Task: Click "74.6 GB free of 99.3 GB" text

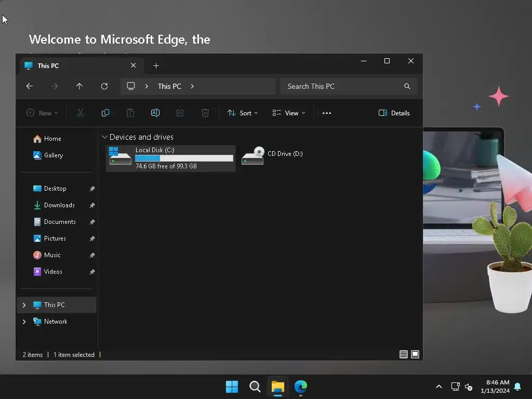Action: pos(166,166)
